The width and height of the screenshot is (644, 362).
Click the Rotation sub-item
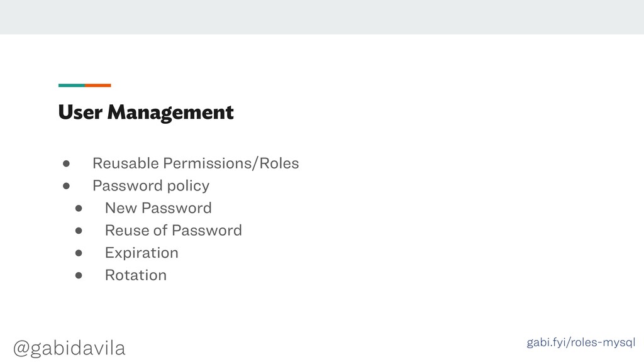(x=136, y=275)
